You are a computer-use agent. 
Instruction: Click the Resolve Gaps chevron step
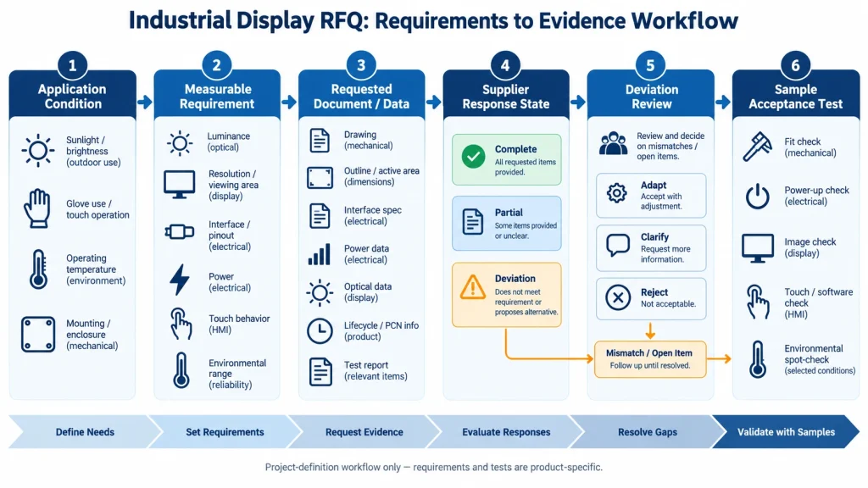pos(647,431)
